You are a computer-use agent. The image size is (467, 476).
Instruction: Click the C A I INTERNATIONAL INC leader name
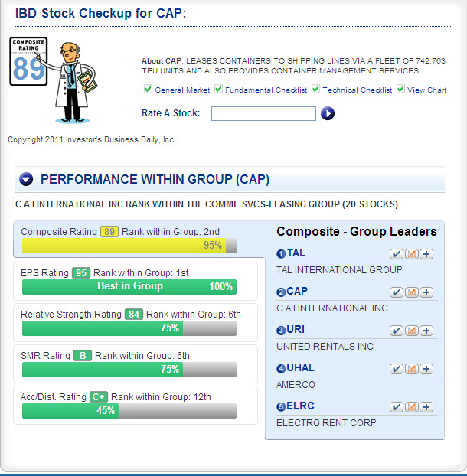332,308
